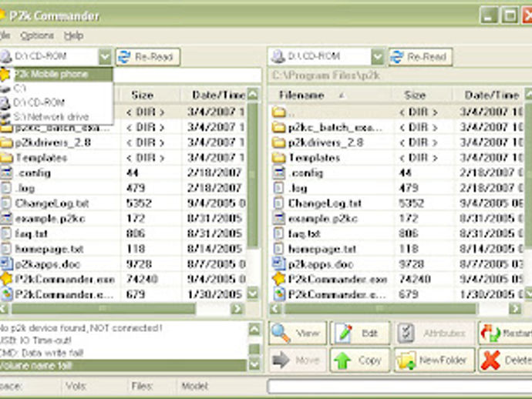This screenshot has width=532, height=399.
Task: Select P2kCommander.e... 679-byte file icon right panel
Action: pos(279,294)
